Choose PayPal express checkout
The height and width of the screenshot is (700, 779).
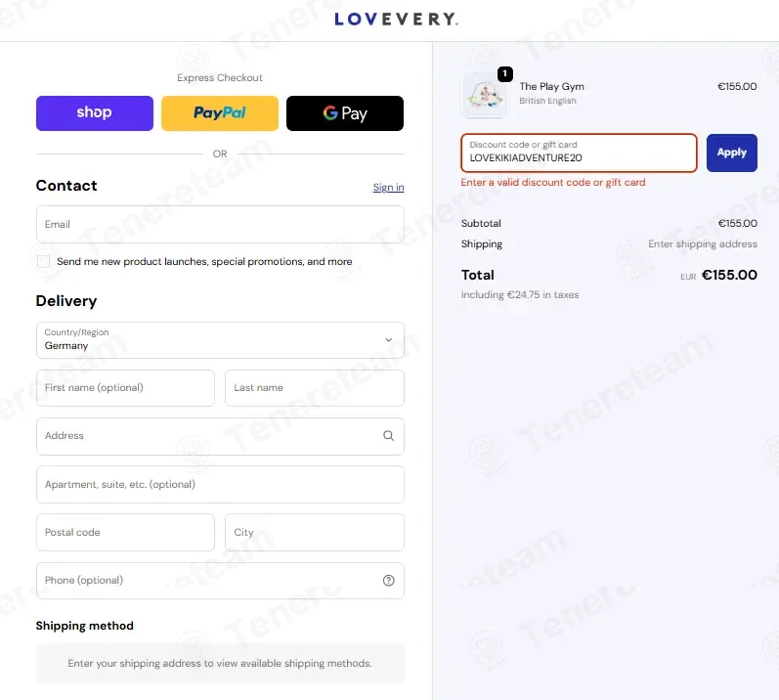click(220, 113)
